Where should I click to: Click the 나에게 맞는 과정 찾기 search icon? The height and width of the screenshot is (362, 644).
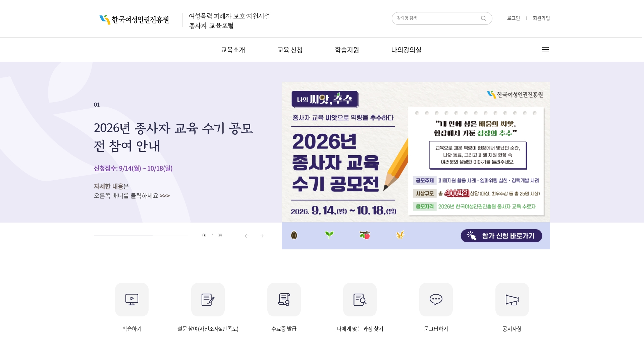(x=360, y=300)
